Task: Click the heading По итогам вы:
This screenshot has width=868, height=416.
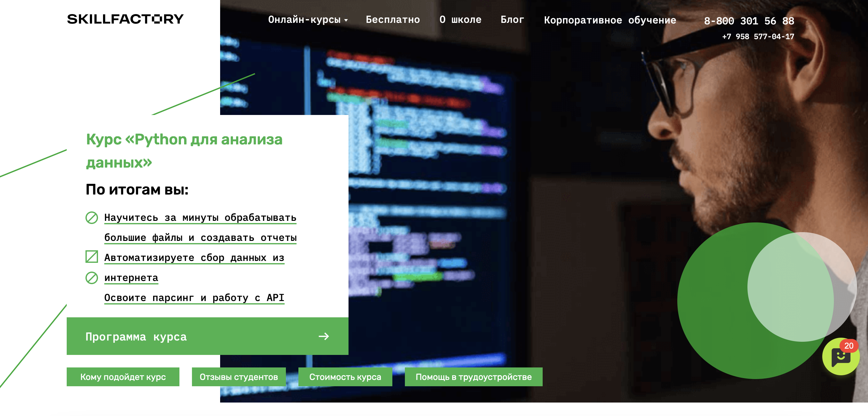Action: point(137,190)
